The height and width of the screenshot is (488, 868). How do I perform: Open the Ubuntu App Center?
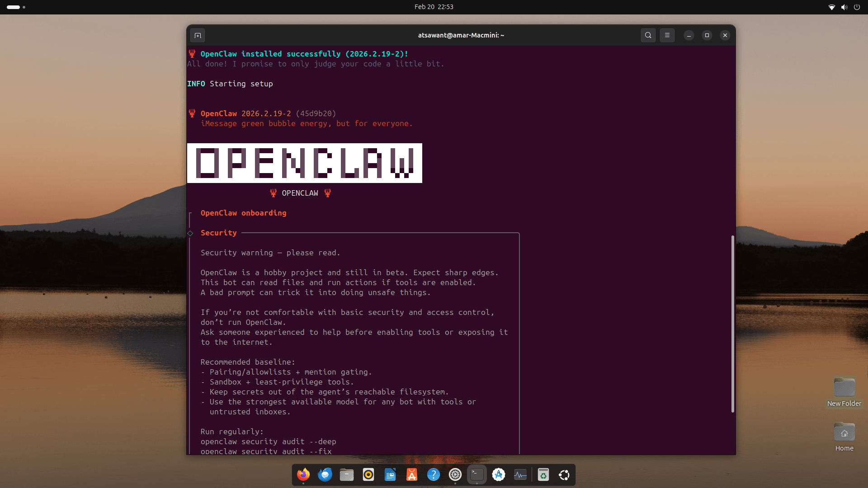pos(412,475)
